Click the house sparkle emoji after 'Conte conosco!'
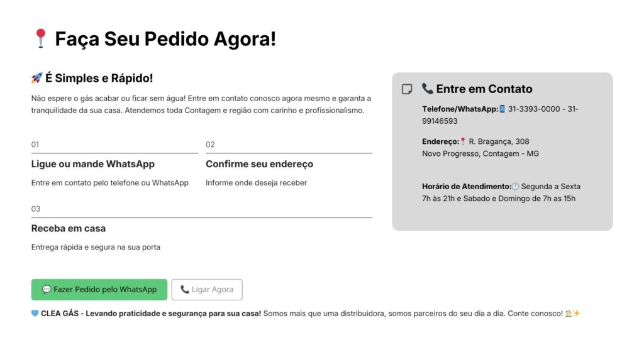Screen dimensions: 644x362 pos(572,313)
